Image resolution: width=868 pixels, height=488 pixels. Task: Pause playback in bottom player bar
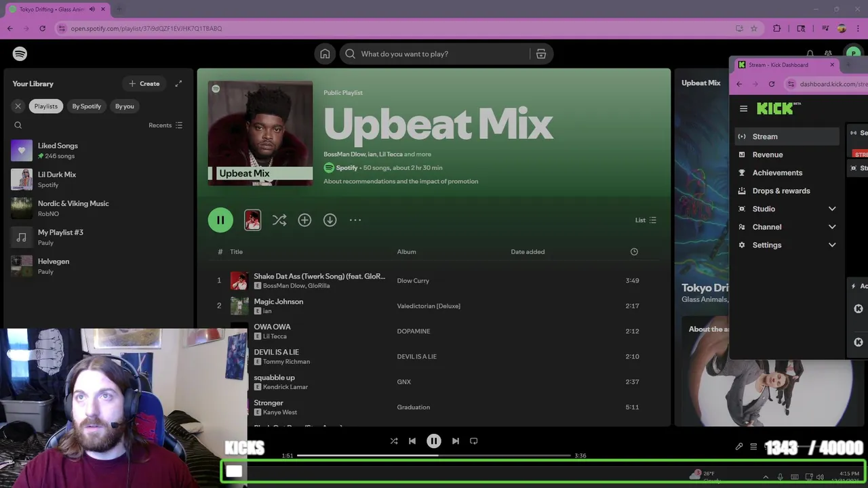point(434,441)
